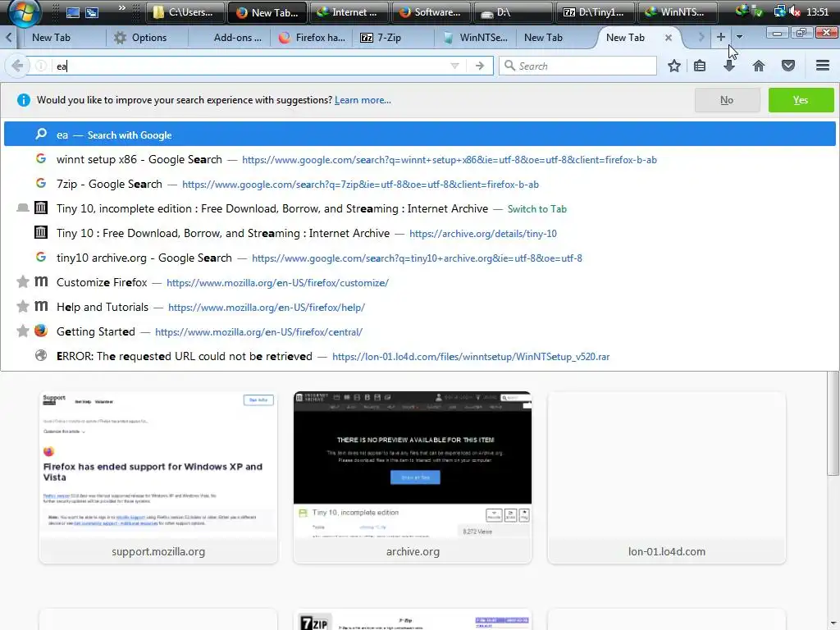Image resolution: width=840 pixels, height=630 pixels.
Task: Select ERROR requested URL lo4d entry
Action: [x=419, y=357]
